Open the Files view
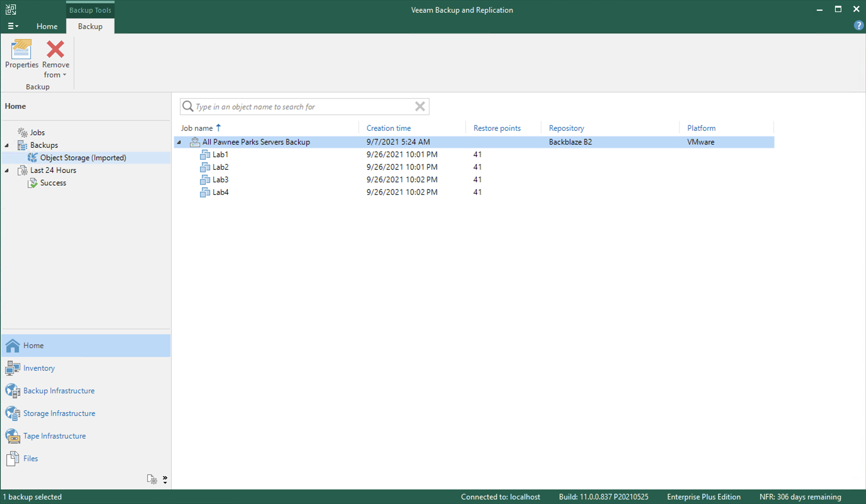866x504 pixels. pos(30,459)
